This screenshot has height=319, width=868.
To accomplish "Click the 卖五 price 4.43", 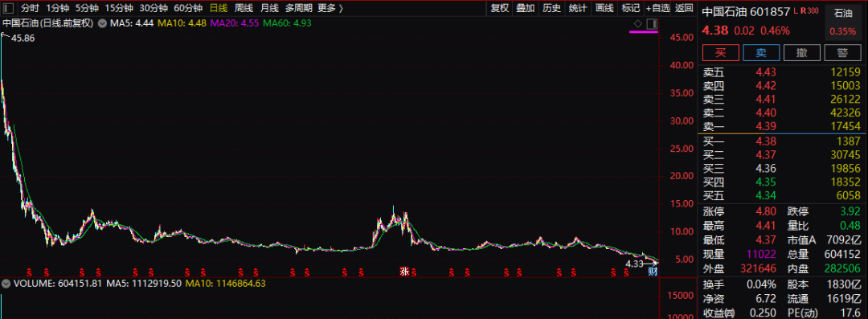I will pos(767,72).
